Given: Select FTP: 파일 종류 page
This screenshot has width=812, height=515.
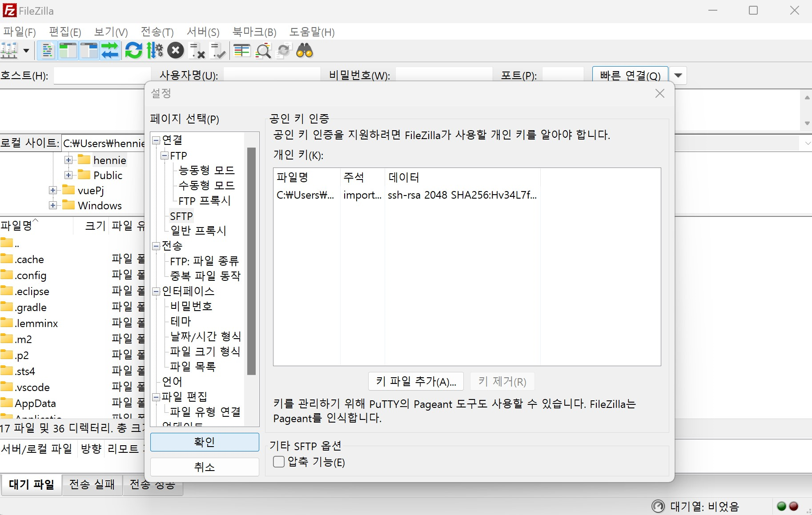Looking at the screenshot, I should [205, 261].
